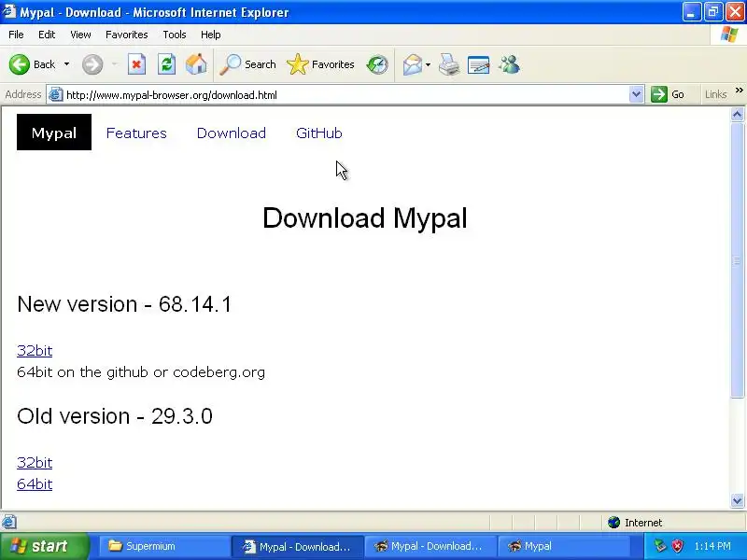Open the Help menu
Viewport: 747px width, 560px height.
(211, 35)
